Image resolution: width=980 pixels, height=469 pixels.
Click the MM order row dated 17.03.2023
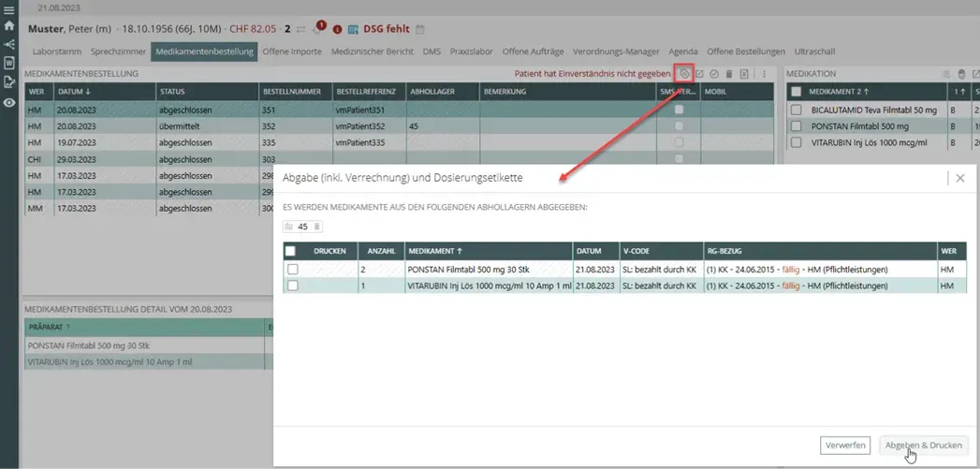150,208
